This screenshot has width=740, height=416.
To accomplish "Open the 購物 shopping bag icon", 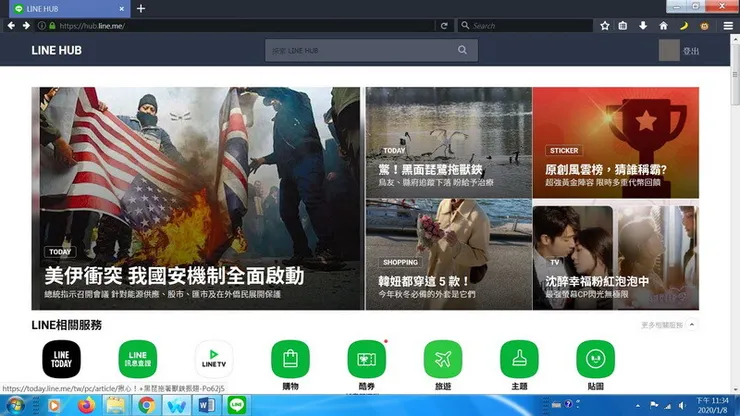I will (290, 359).
